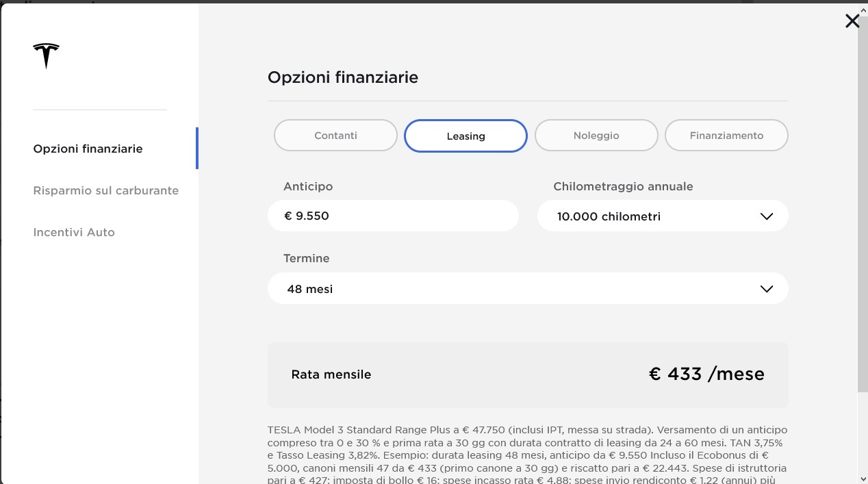Switch to the Finanziamento tab
Screen dimensions: 868x484
[x=726, y=136]
